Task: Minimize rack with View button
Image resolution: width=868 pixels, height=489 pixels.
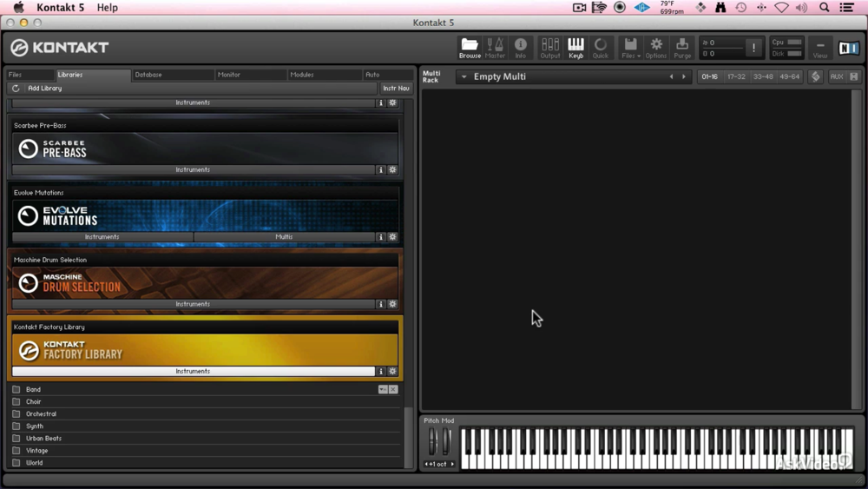Action: 820,48
